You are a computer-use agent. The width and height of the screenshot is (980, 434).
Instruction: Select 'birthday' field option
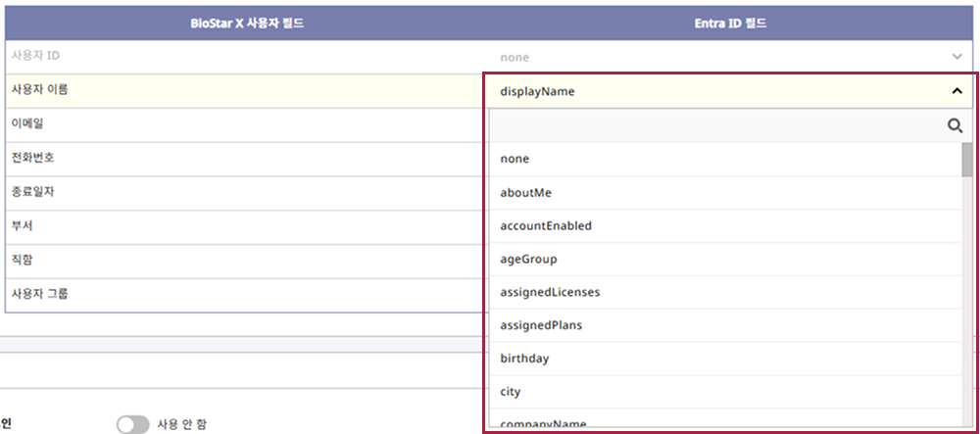524,359
